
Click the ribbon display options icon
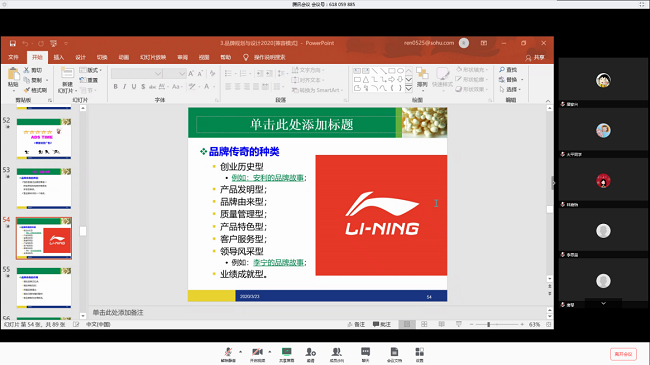click(x=484, y=43)
